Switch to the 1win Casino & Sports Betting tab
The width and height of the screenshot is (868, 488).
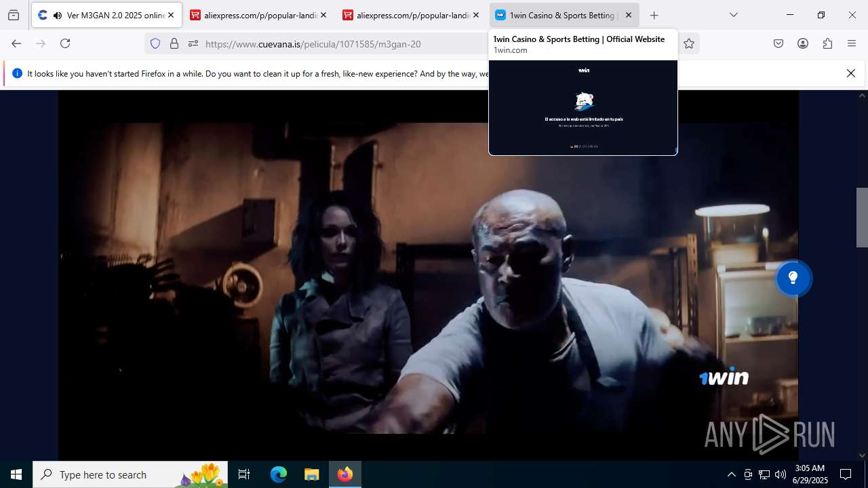(x=564, y=15)
